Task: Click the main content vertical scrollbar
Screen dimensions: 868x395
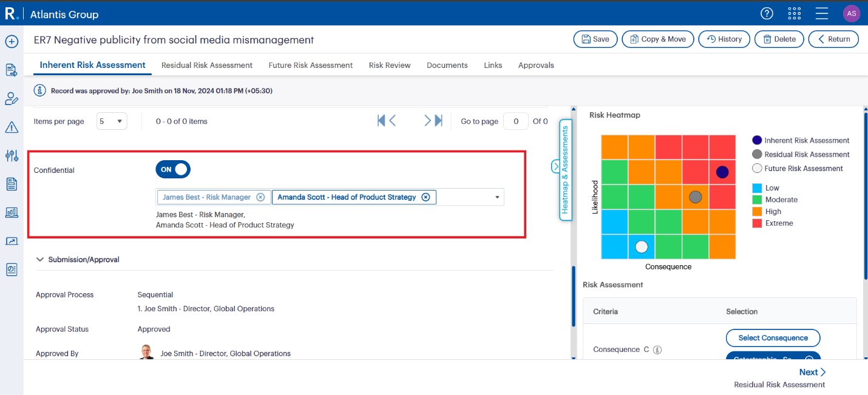Action: click(573, 296)
